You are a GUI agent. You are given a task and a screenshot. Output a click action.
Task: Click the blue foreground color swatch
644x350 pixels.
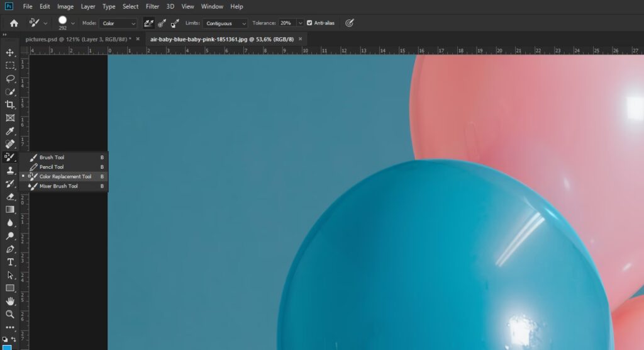6,347
